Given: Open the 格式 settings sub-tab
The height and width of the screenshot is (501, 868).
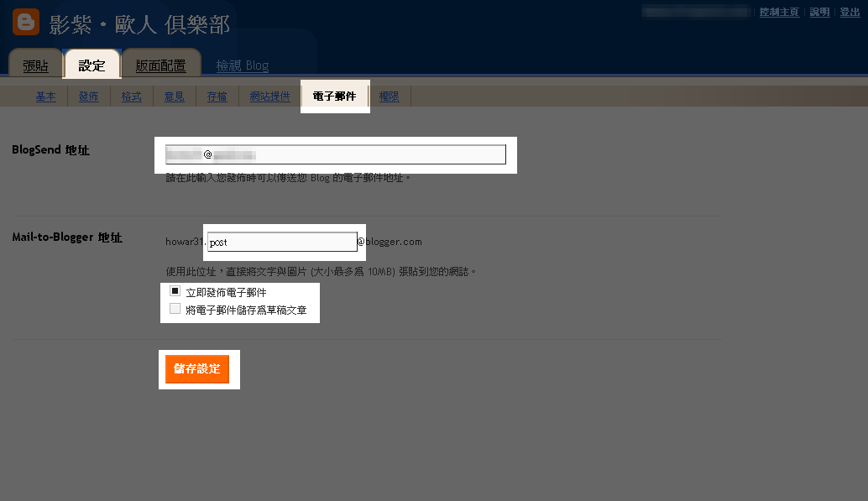Looking at the screenshot, I should pos(131,97).
